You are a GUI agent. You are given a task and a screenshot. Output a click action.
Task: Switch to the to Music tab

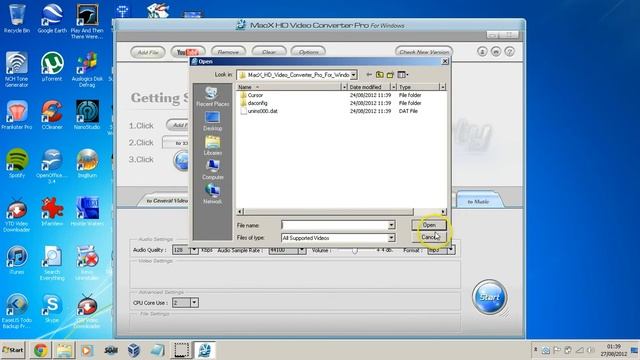(x=478, y=201)
